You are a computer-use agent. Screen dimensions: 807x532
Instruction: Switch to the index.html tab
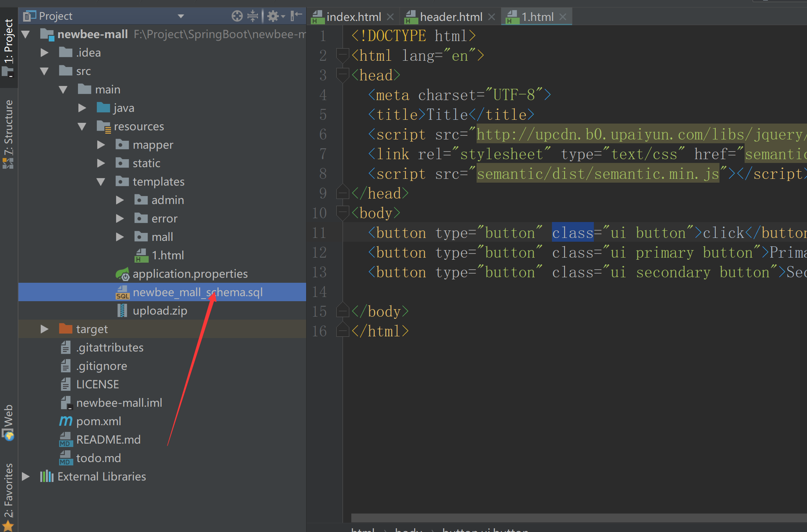click(x=353, y=17)
